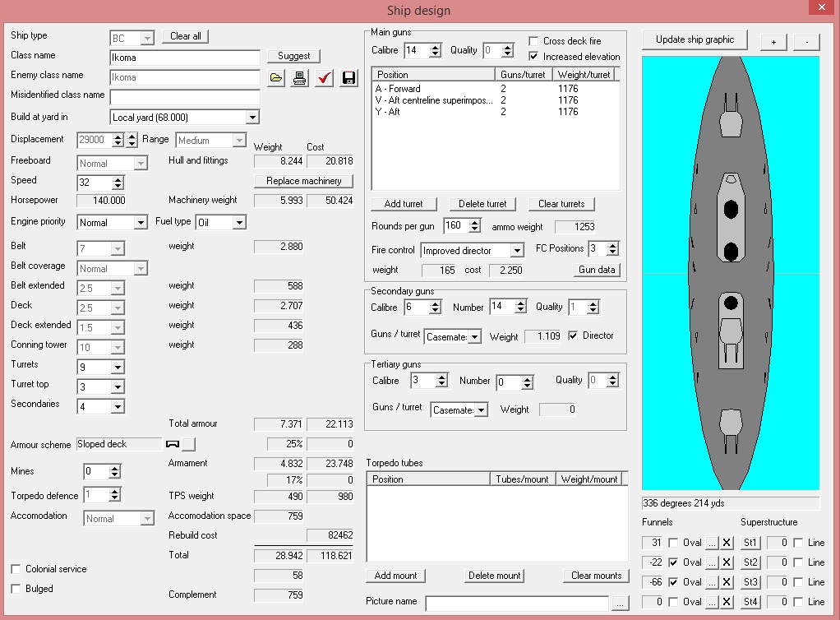Screen dimensions: 840x620
Task: Save the design with the floppy disk icon
Action: pos(348,78)
